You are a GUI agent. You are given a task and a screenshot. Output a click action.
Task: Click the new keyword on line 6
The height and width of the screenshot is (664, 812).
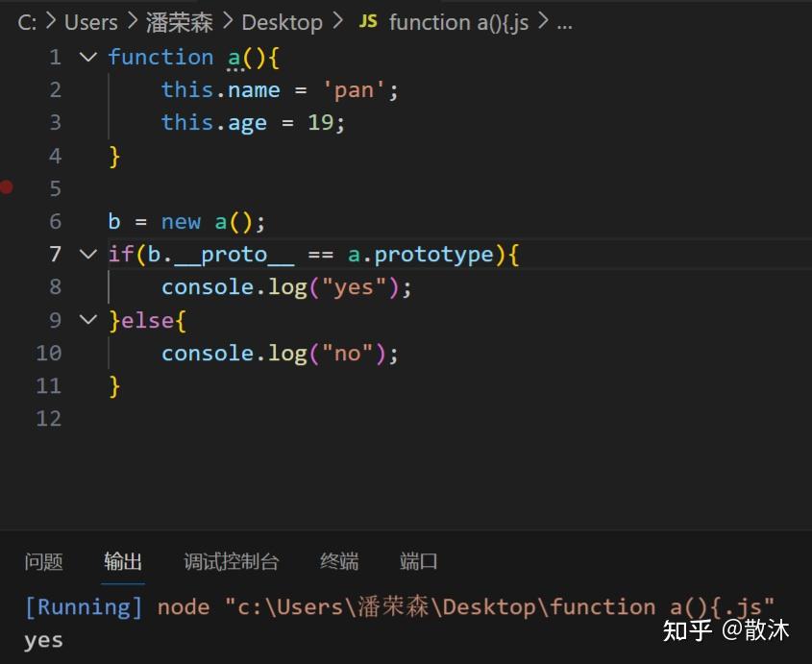(x=181, y=222)
